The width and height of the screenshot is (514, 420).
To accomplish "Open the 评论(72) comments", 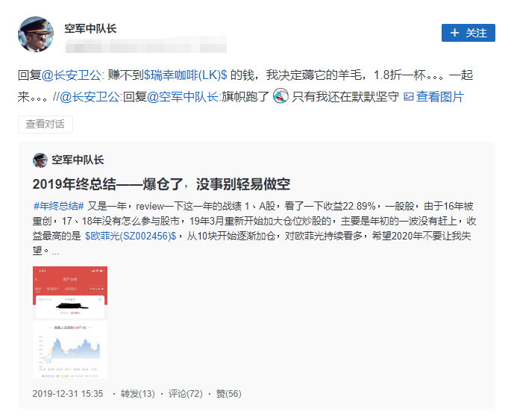I will point(185,393).
